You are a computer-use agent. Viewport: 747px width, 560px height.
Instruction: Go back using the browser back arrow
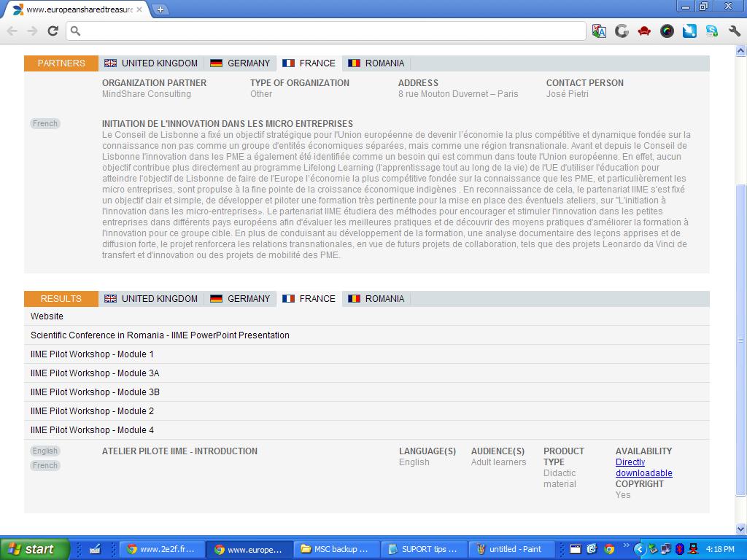(x=12, y=31)
